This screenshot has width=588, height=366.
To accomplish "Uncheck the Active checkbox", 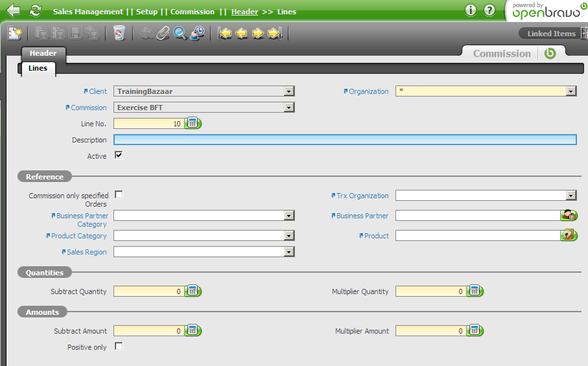I will pyautogui.click(x=119, y=155).
